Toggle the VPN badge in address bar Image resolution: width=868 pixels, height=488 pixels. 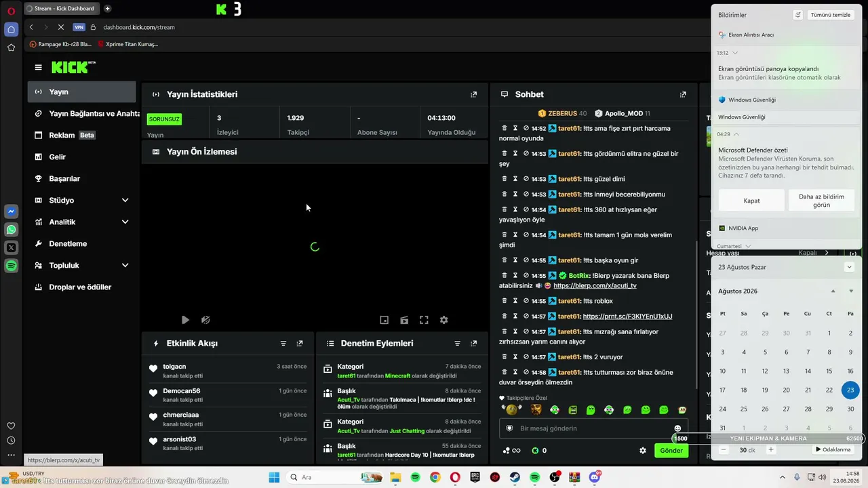(79, 27)
